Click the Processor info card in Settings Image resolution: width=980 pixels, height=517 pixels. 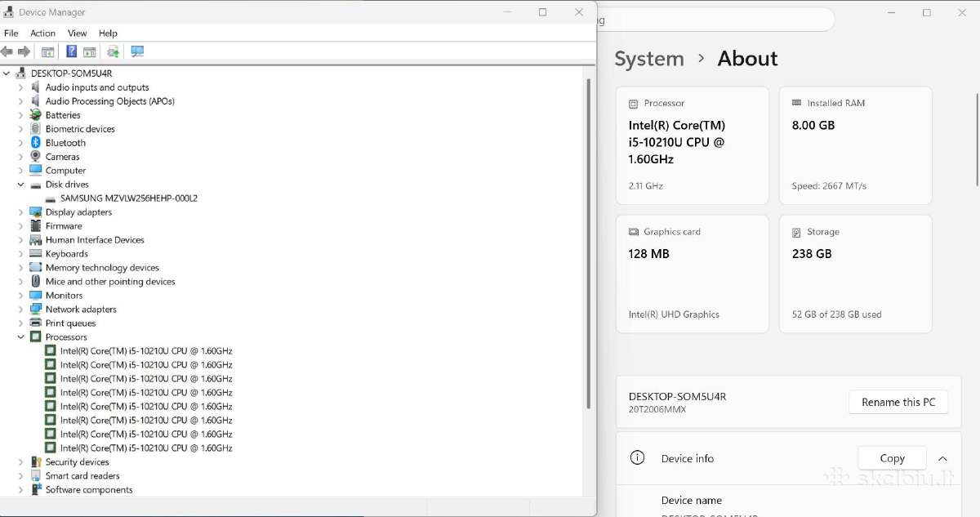[692, 145]
